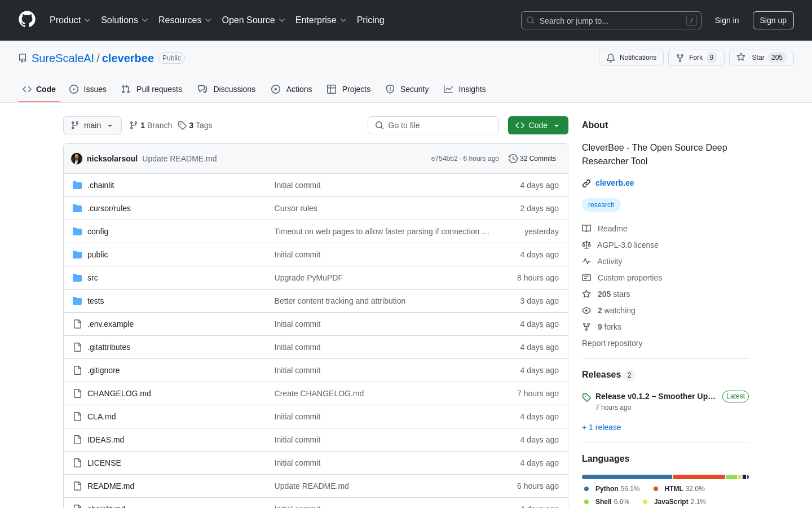Viewport: 812px width, 508px height.
Task: Fork the cleverbee repository
Action: coord(696,58)
